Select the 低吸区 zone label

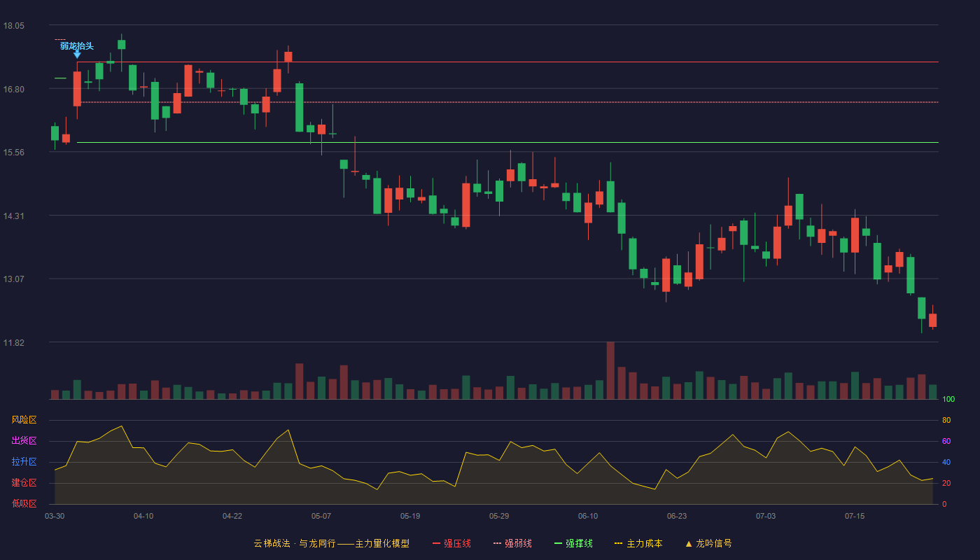point(24,503)
